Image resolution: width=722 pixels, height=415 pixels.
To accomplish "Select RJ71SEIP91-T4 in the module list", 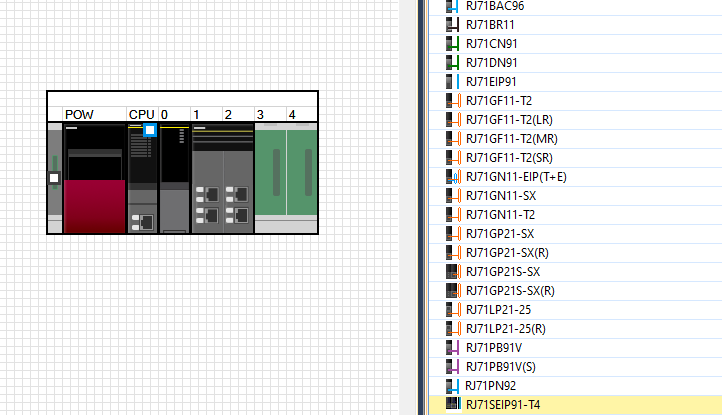I will point(505,405).
